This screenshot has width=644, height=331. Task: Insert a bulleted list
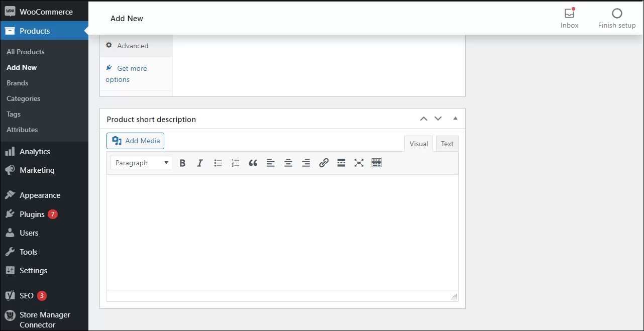point(218,162)
